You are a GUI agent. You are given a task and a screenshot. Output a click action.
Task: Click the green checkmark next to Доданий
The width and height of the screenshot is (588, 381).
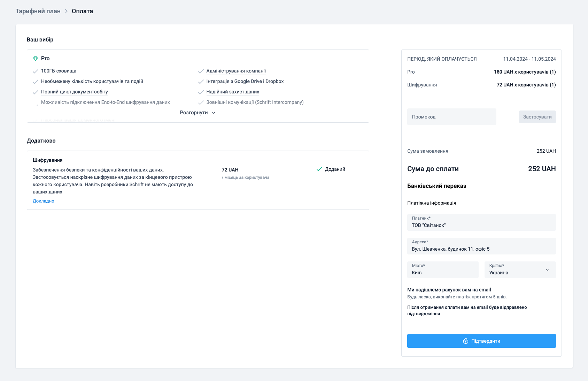(319, 169)
